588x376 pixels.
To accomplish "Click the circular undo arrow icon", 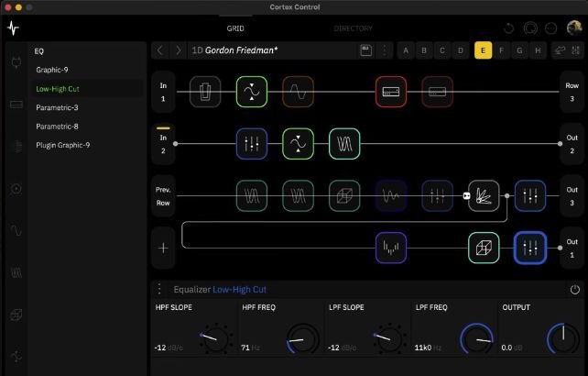I will click(x=509, y=28).
